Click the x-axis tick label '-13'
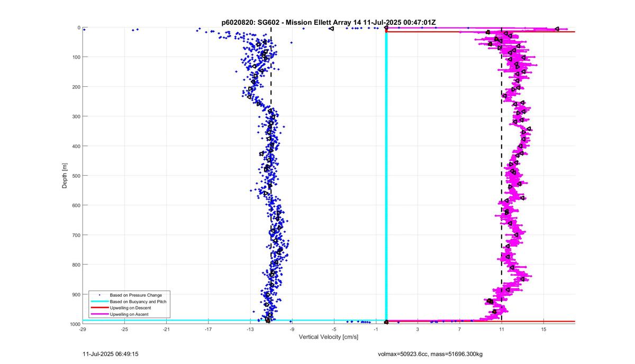 click(250, 329)
